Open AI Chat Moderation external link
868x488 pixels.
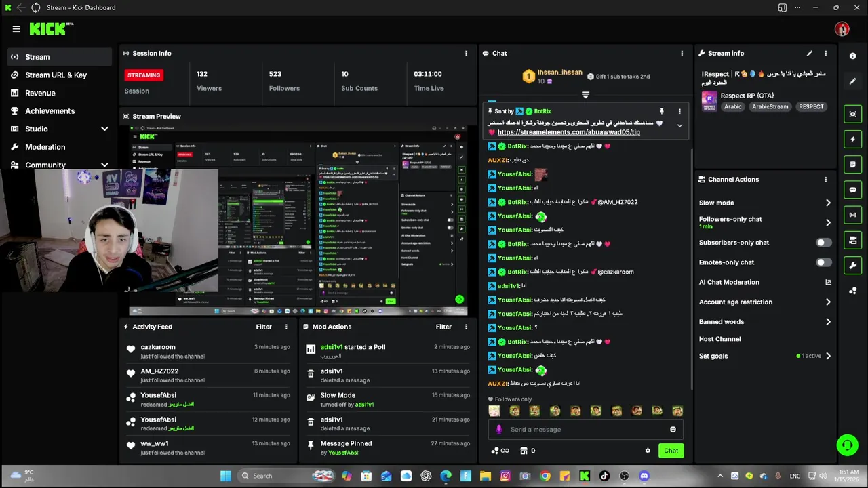click(828, 282)
